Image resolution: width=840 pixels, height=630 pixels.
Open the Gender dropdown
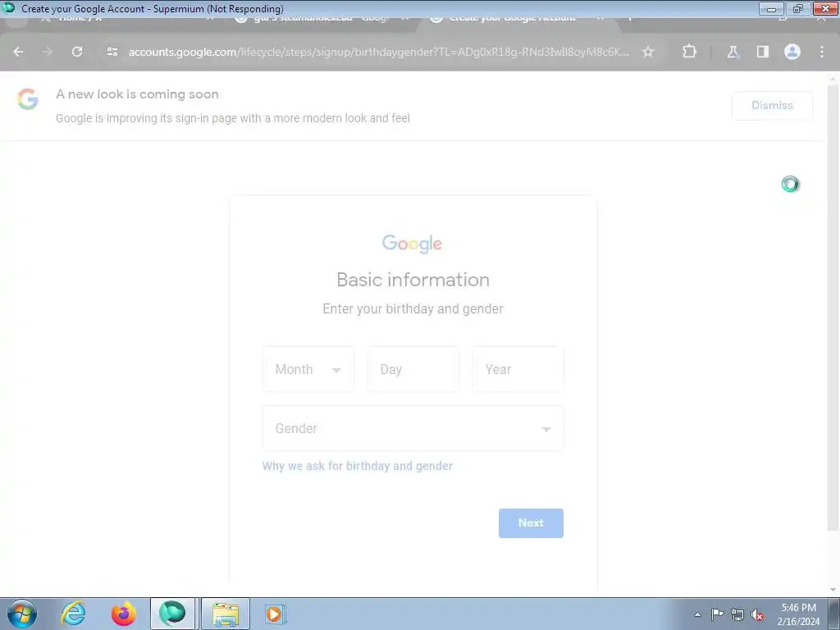(x=413, y=428)
